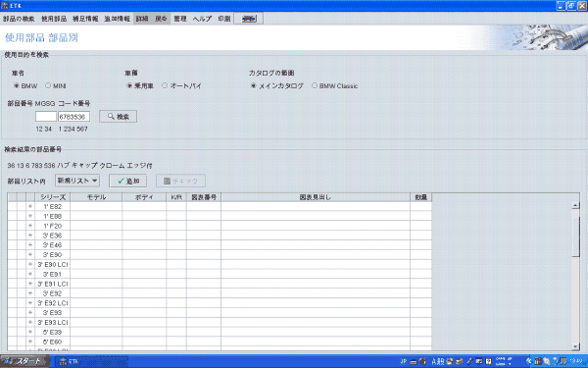
Task: Click the 検索 search button with magnifier
Action: tap(119, 117)
